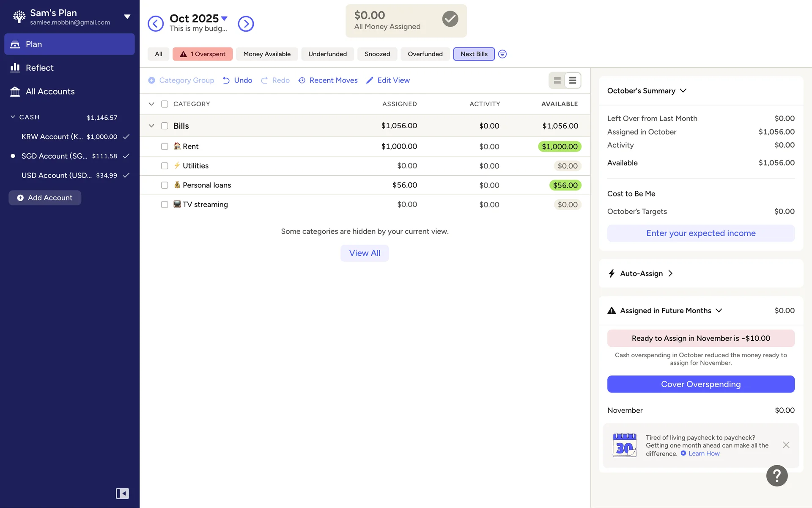Image resolution: width=812 pixels, height=508 pixels.
Task: Click the Cover Overspending button
Action: [700, 384]
